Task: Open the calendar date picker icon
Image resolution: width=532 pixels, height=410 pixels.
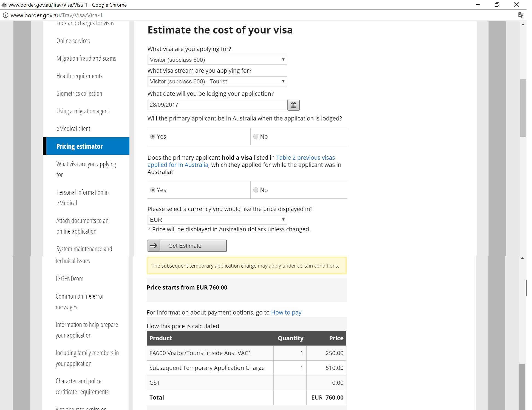Action: (x=293, y=105)
